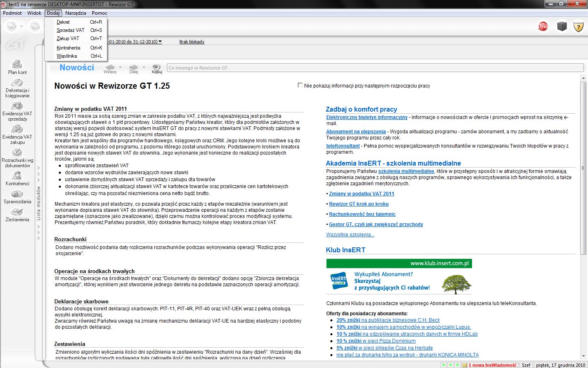The image size is (588, 368).
Task: Choose Wspólnika from Dodaj menu
Action: click(76, 56)
